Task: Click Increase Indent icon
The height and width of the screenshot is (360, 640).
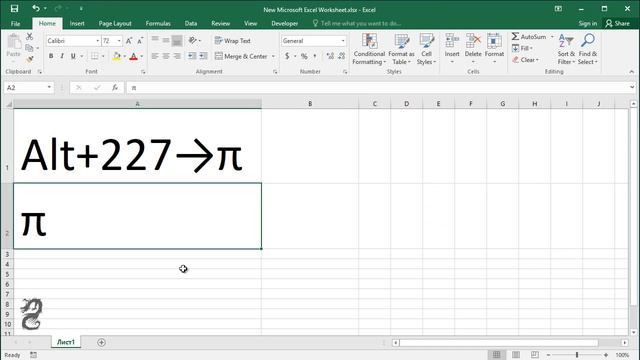Action: click(203, 56)
